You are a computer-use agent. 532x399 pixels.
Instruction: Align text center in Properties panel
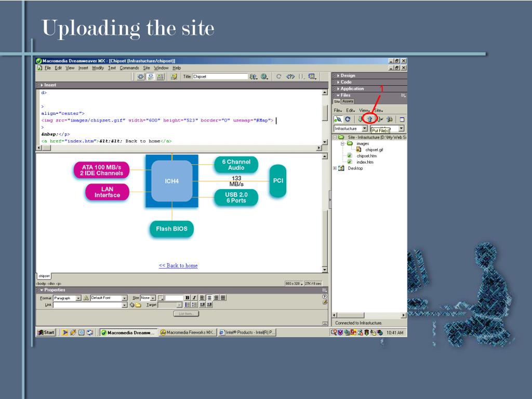209,298
